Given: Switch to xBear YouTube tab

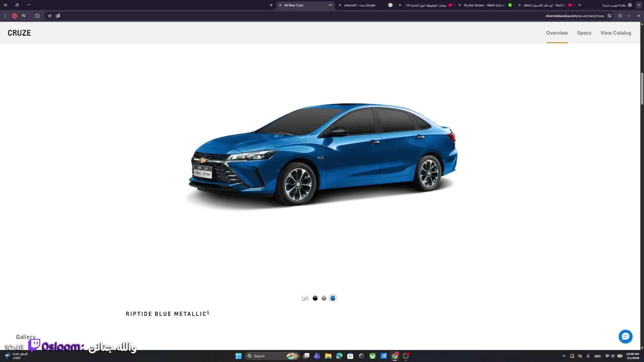Looking at the screenshot, I should (x=545, y=5).
